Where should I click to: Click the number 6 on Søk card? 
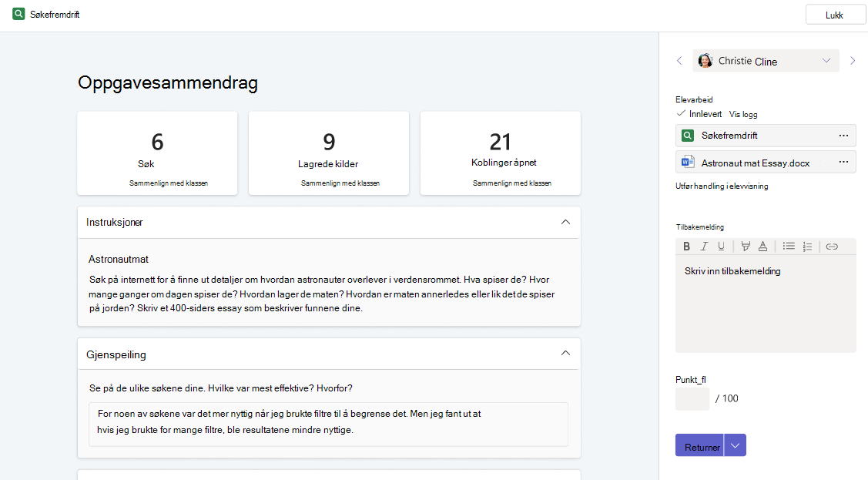click(157, 143)
